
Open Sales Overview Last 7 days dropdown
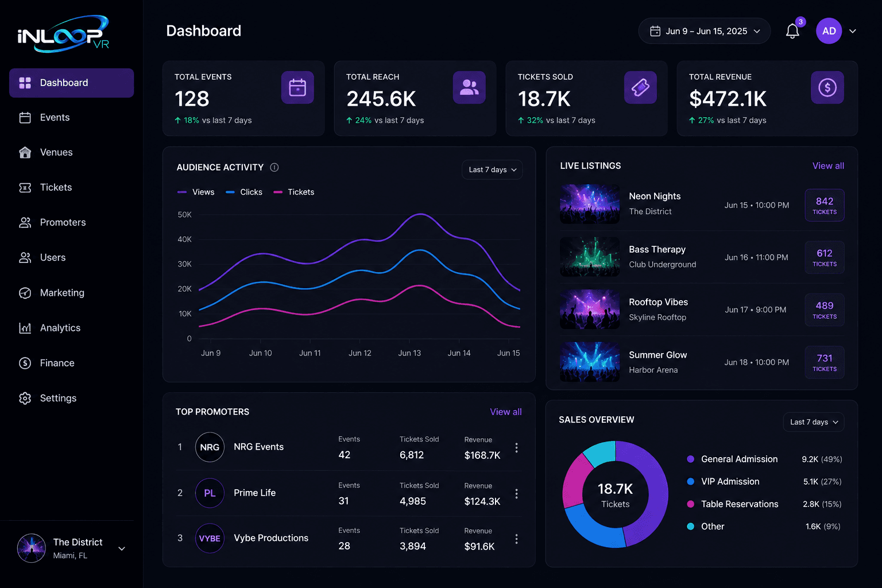point(814,422)
